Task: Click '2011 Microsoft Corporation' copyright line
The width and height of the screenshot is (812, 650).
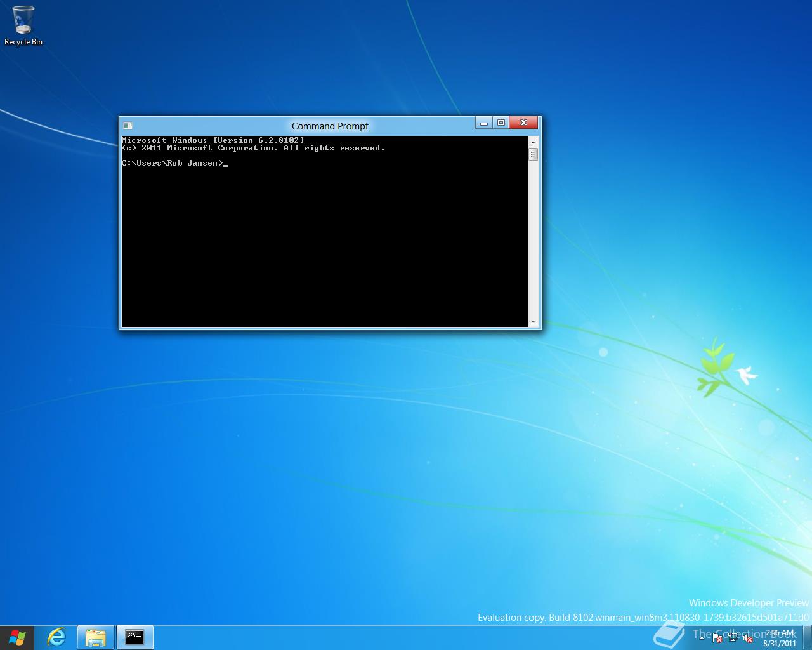Action: coord(253,148)
